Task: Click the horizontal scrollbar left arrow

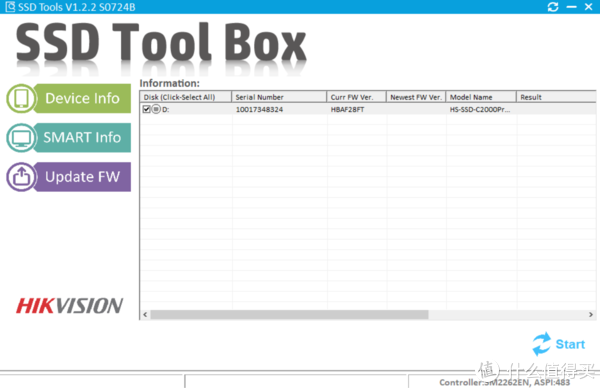Action: pyautogui.click(x=145, y=315)
